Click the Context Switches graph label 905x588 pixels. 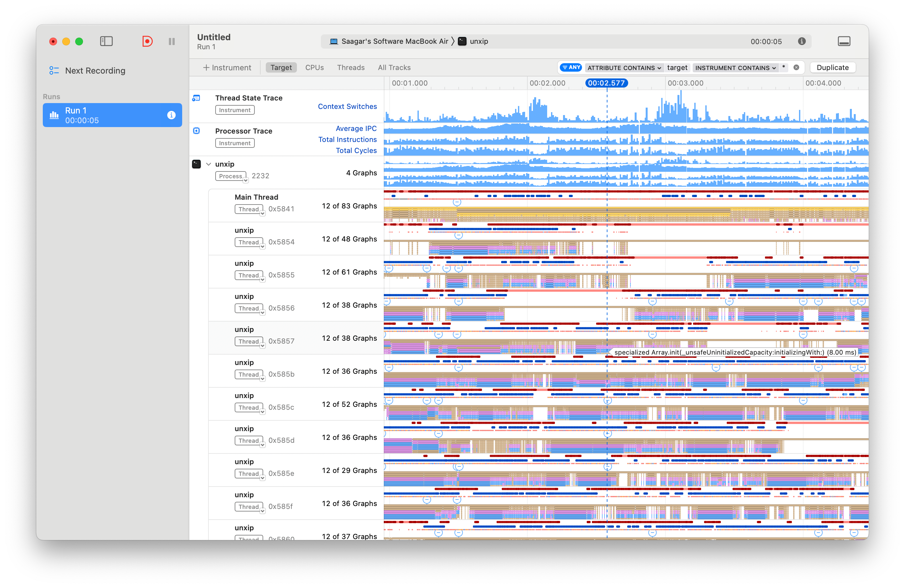point(347,107)
